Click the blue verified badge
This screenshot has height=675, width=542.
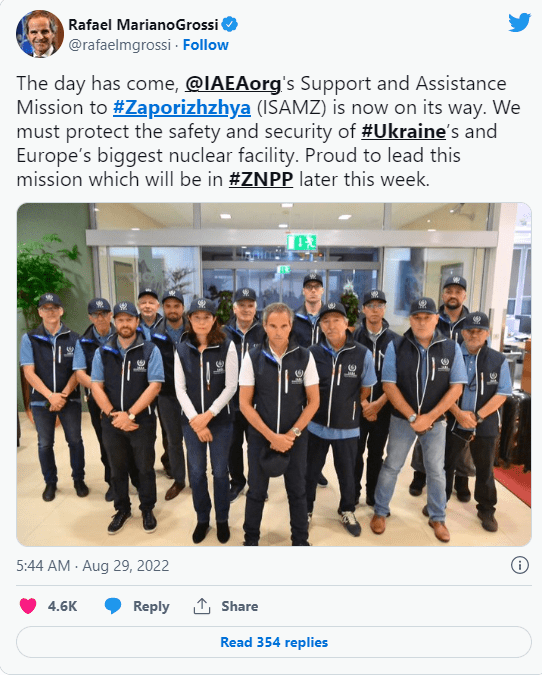229,25
